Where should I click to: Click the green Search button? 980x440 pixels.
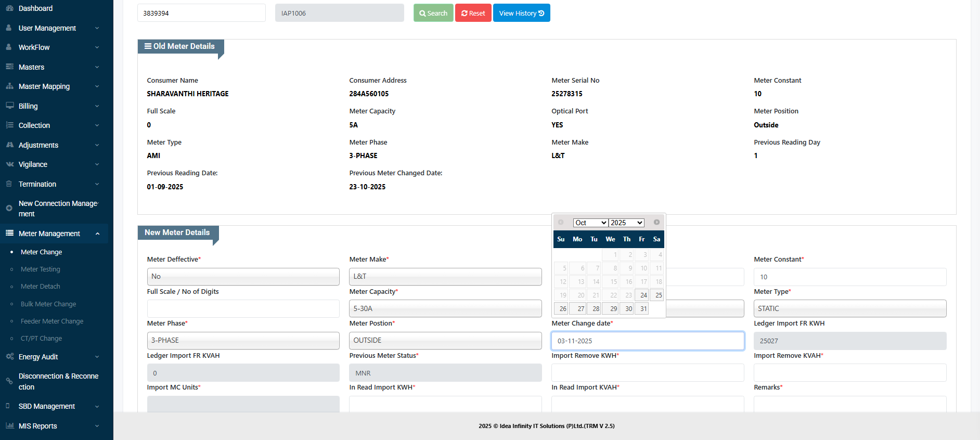point(433,13)
